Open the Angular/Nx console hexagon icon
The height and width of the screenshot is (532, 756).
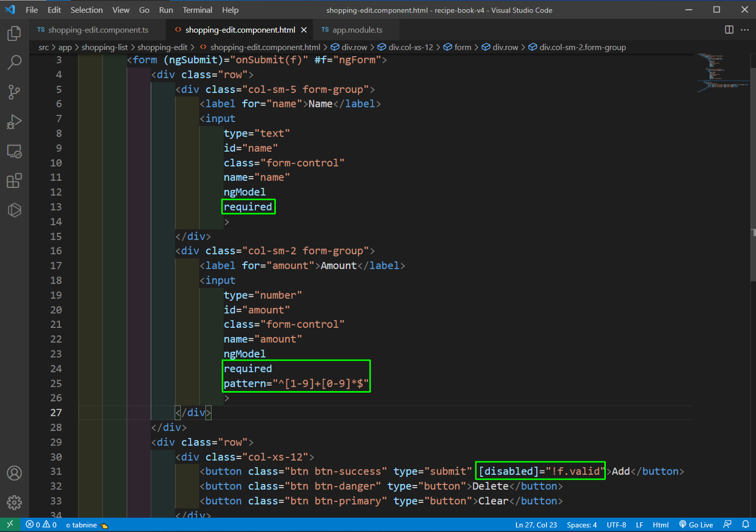click(15, 210)
